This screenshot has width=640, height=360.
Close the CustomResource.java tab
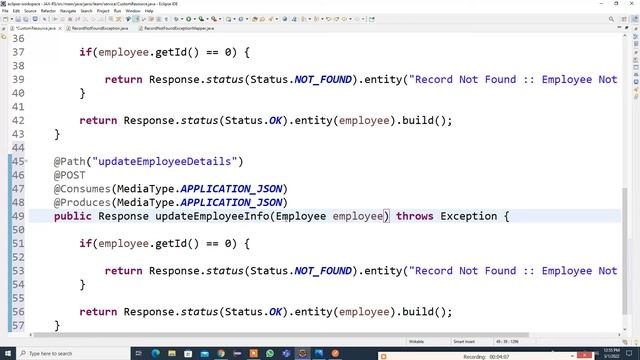point(60,28)
